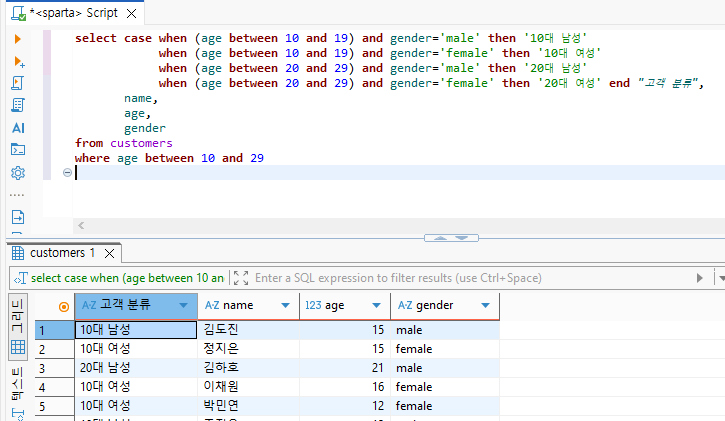The height and width of the screenshot is (421, 725).
Task: Click the export arrow page icon in sidebar
Action: 18,217
